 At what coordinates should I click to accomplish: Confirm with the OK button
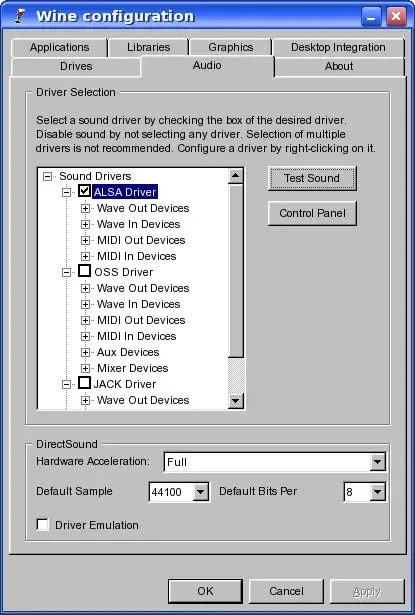click(205, 591)
